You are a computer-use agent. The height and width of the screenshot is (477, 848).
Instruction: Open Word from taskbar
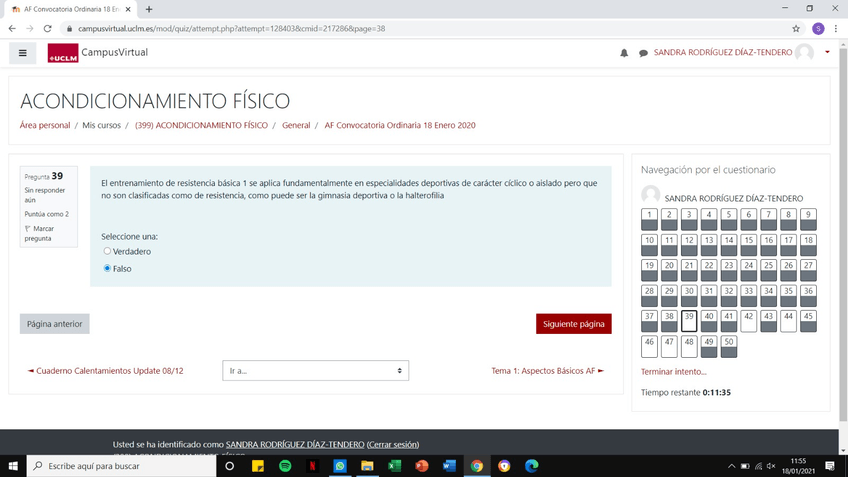tap(449, 466)
